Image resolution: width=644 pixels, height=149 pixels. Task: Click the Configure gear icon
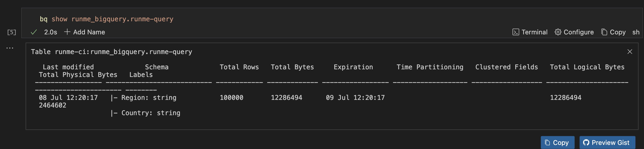(558, 32)
